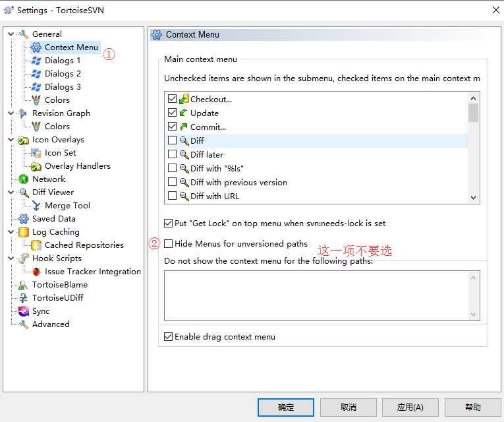Screen dimensions: 504x422
Task: Click the Network globe icon
Action: pyautogui.click(x=24, y=179)
